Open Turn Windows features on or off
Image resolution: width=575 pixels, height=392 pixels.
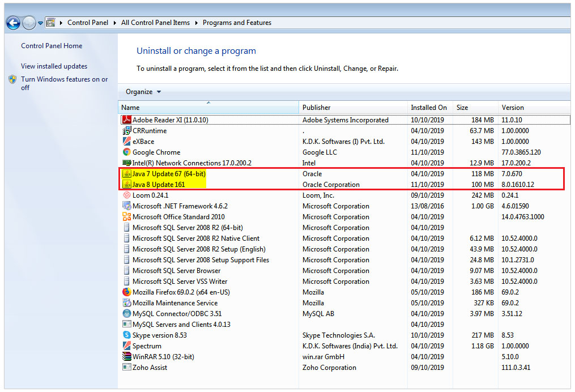point(64,83)
